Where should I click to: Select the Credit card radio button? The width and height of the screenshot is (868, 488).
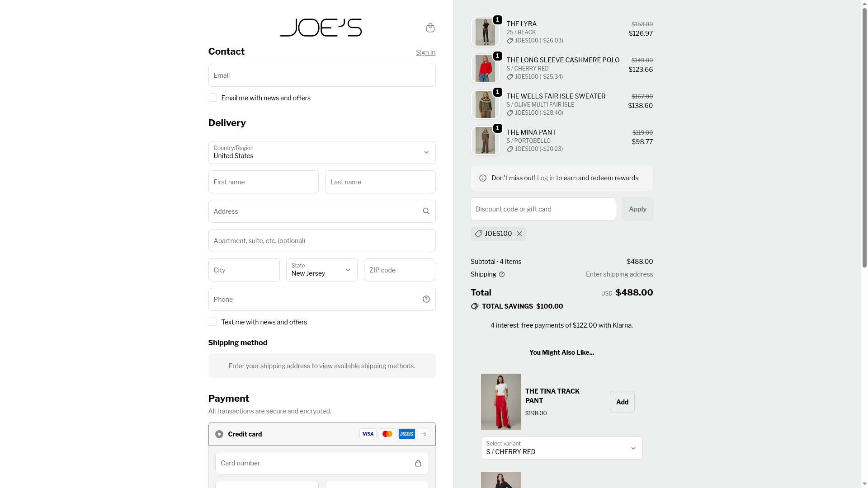pos(219,434)
